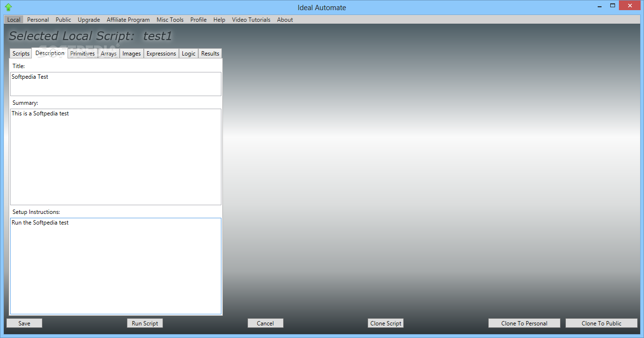The image size is (644, 338).
Task: Open the Profile menu
Action: click(198, 20)
